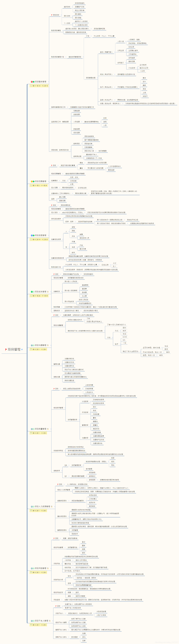179x644 pixels.
Task: Click the priority 8 marker on 项目风险管理
Action: coord(32,569)
